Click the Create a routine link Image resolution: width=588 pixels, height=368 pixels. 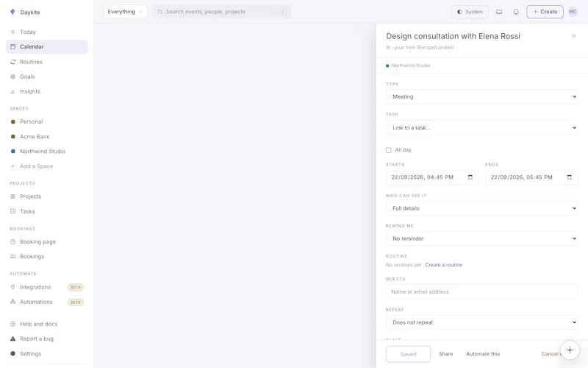click(444, 265)
